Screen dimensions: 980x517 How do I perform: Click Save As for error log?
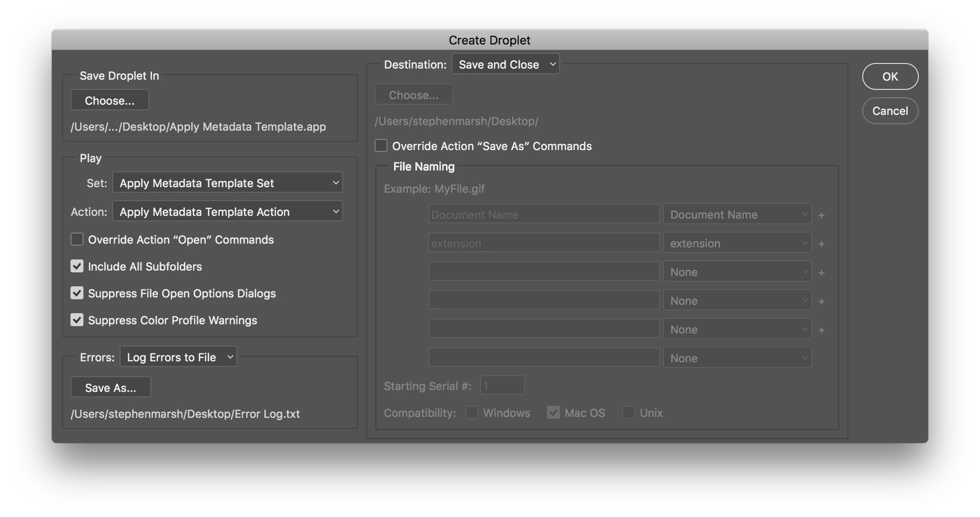[110, 388]
